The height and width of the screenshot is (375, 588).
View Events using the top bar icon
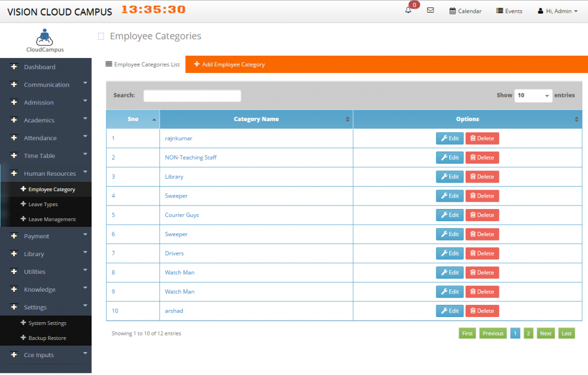[x=509, y=10]
